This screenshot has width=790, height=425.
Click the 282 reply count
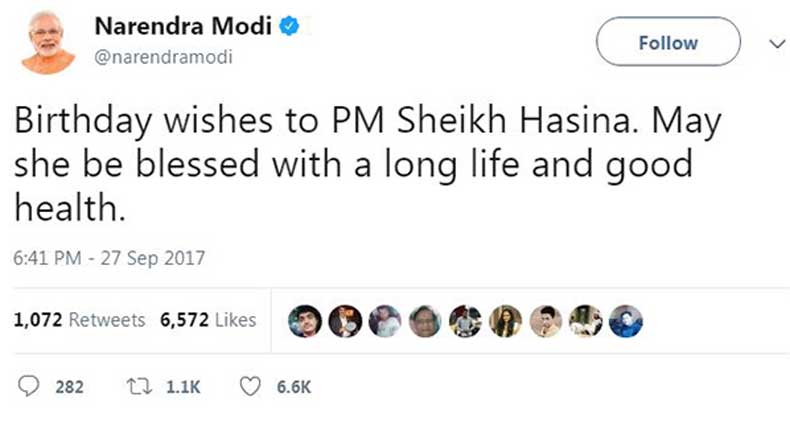pyautogui.click(x=69, y=386)
